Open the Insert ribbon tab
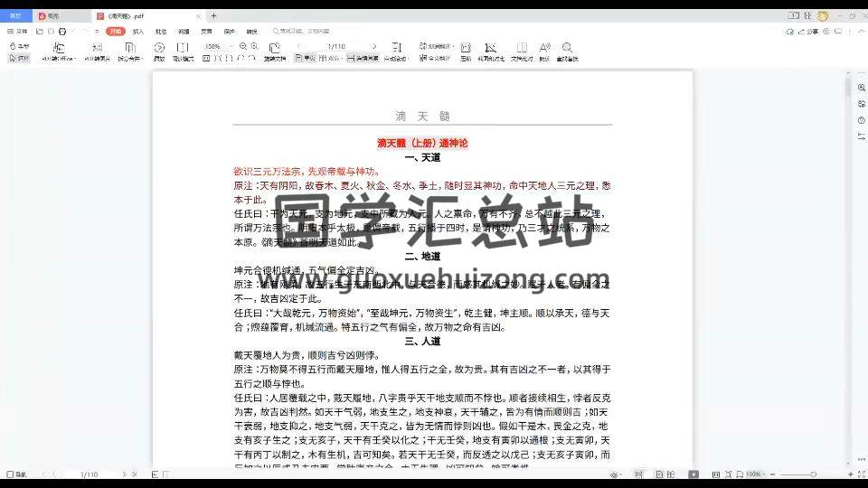Viewport: 868px width, 488px height. pos(138,31)
